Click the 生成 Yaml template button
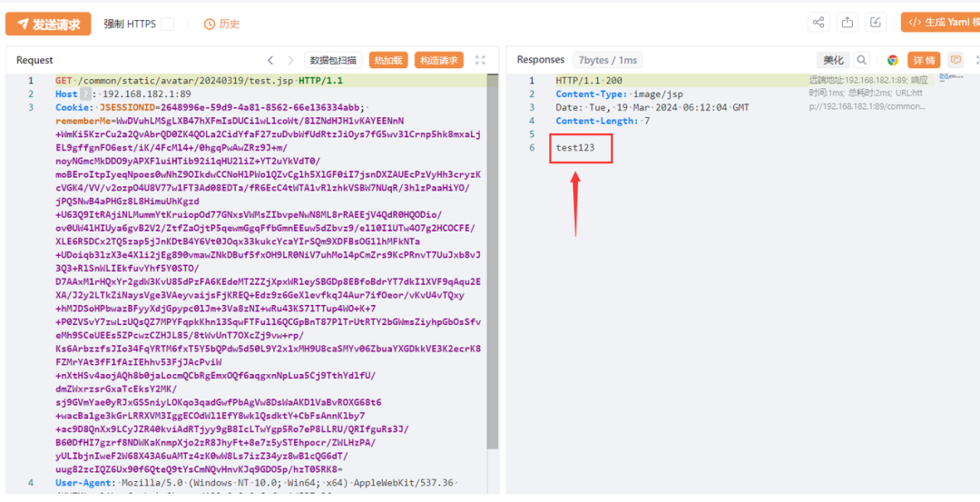The image size is (980, 502). coord(940,23)
